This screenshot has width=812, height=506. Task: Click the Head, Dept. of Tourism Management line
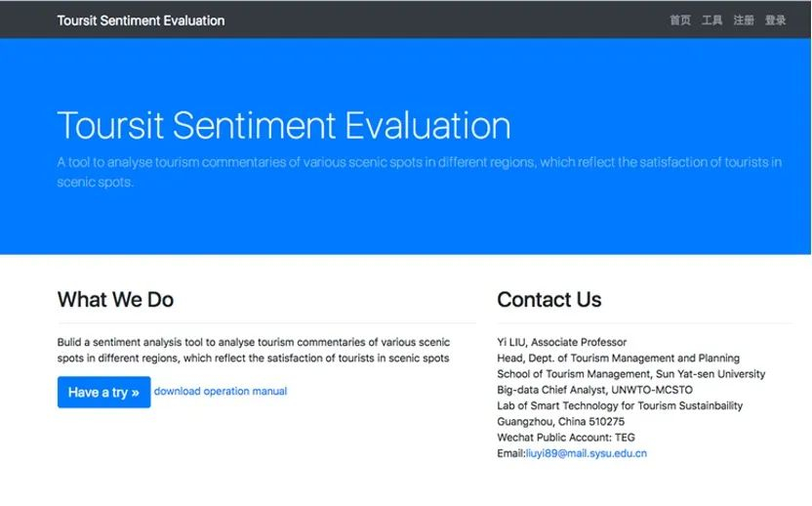[x=619, y=358]
